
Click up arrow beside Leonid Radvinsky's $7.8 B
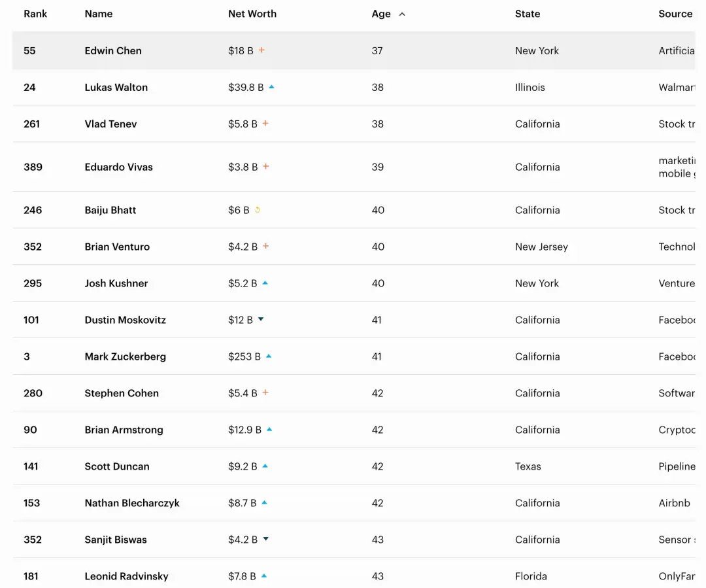(264, 576)
